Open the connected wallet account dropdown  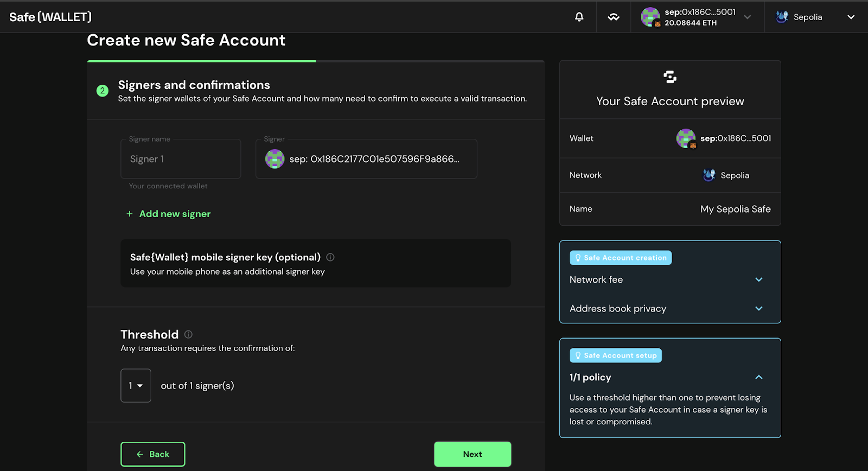point(747,17)
